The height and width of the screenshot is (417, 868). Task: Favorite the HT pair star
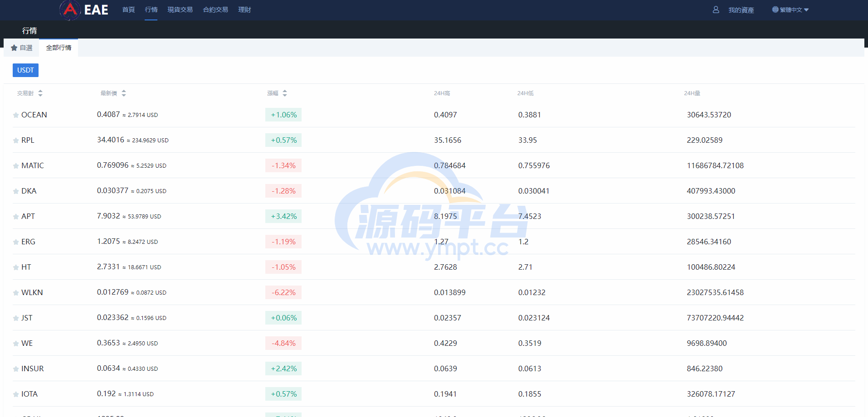click(16, 267)
